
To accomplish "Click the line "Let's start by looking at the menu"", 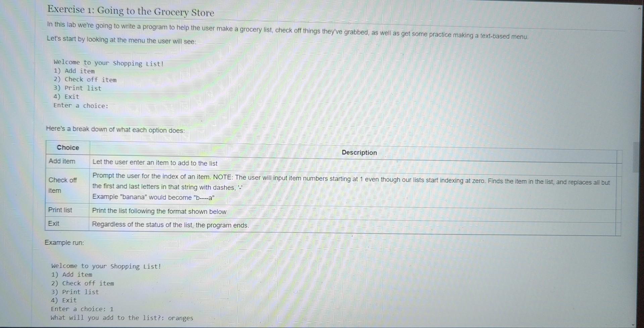I will 121,40.
